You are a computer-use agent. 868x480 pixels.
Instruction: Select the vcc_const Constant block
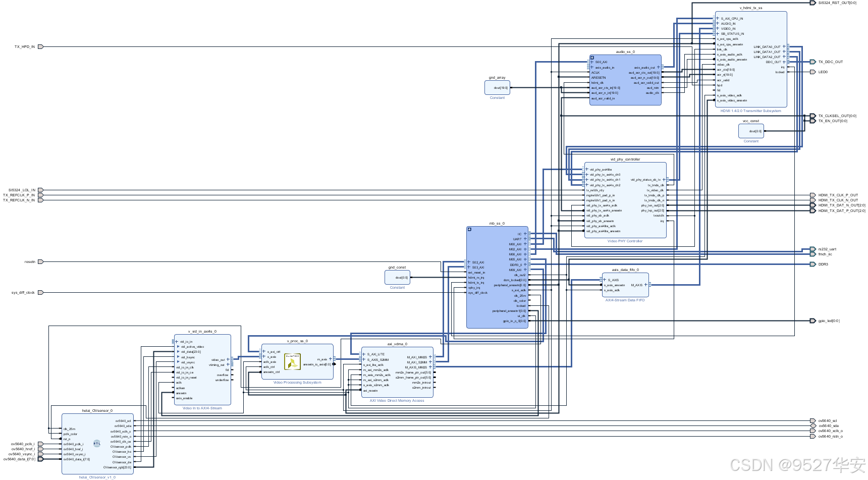pos(751,131)
